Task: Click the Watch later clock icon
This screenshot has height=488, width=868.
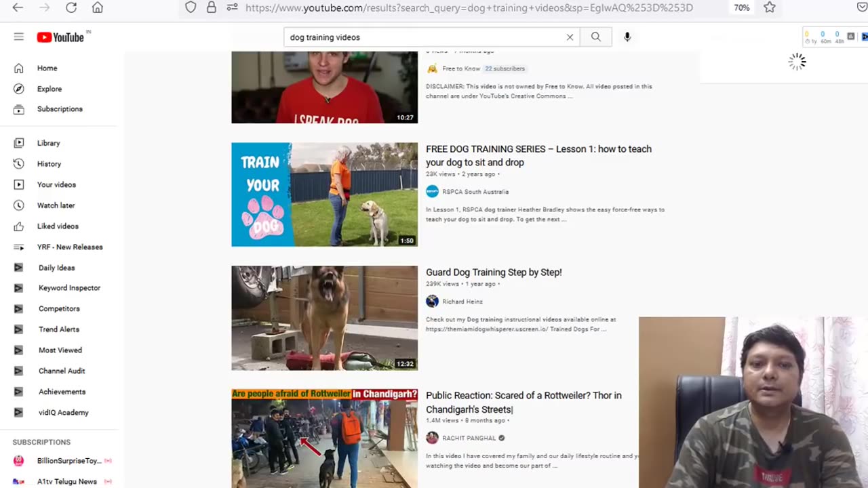Action: click(x=19, y=205)
